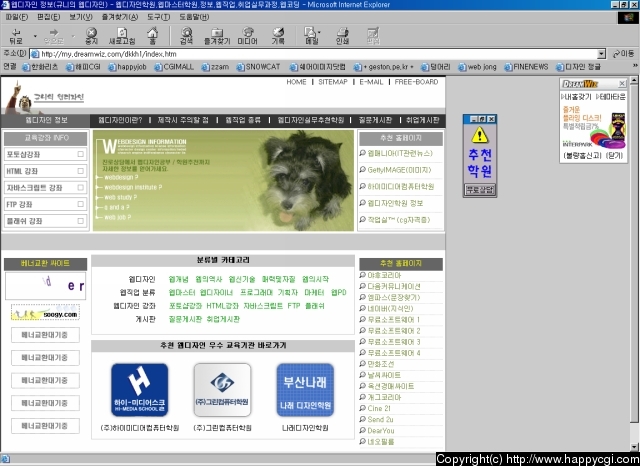The image size is (640, 466).
Task: Open the happyjob link bar shortcut
Action: coord(127,67)
